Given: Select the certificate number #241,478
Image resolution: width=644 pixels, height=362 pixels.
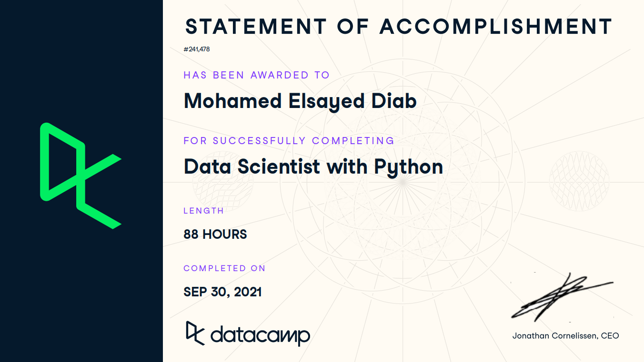Looking at the screenshot, I should tap(197, 49).
